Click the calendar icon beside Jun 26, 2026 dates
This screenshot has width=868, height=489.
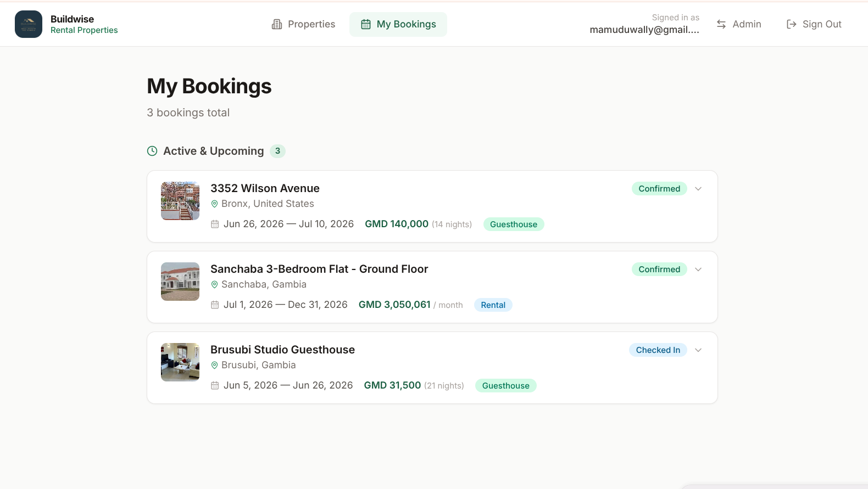[215, 224]
